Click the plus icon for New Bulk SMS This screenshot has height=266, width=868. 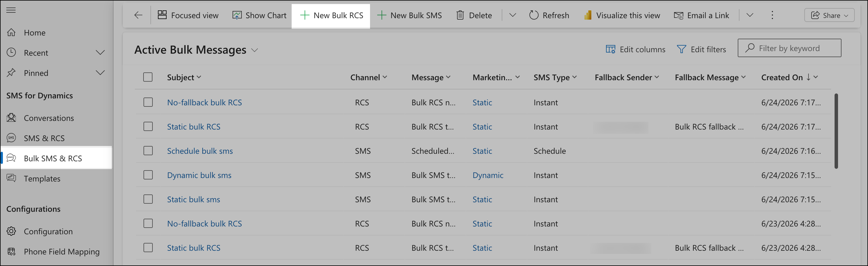[382, 15]
